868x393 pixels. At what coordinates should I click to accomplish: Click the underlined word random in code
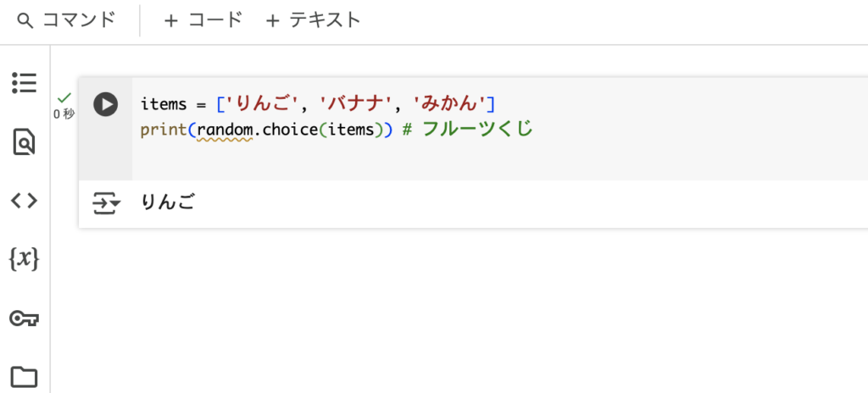[225, 130]
